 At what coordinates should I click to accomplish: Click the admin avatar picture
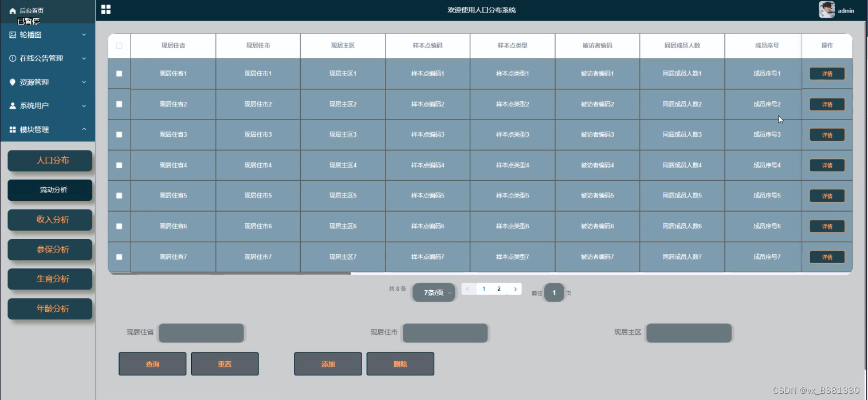pyautogui.click(x=827, y=10)
